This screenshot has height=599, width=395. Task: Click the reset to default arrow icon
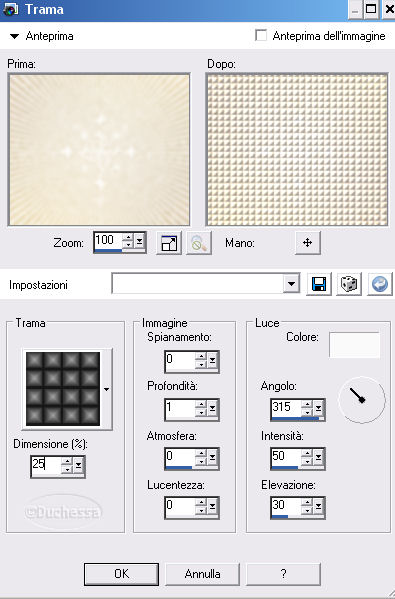(x=380, y=284)
